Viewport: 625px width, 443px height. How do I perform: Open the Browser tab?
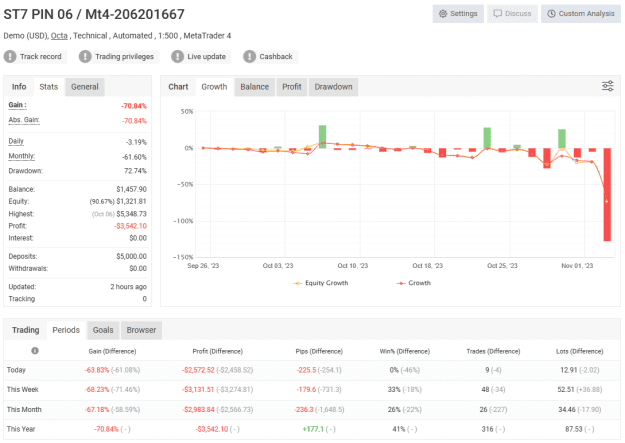click(141, 330)
